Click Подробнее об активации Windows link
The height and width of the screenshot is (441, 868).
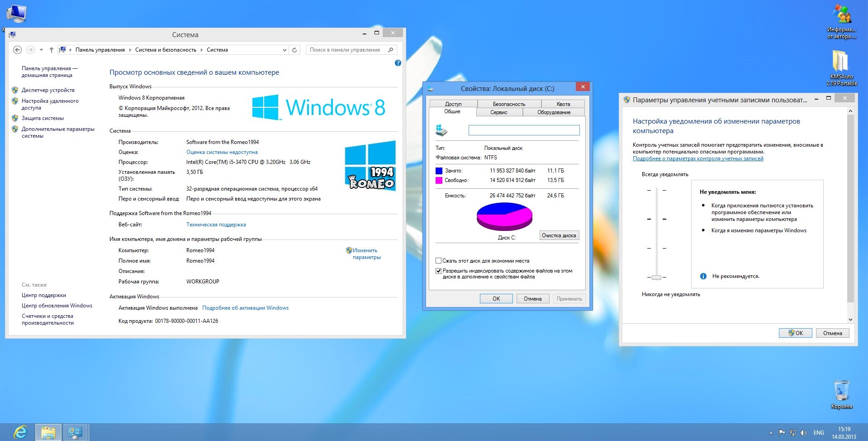tap(245, 308)
